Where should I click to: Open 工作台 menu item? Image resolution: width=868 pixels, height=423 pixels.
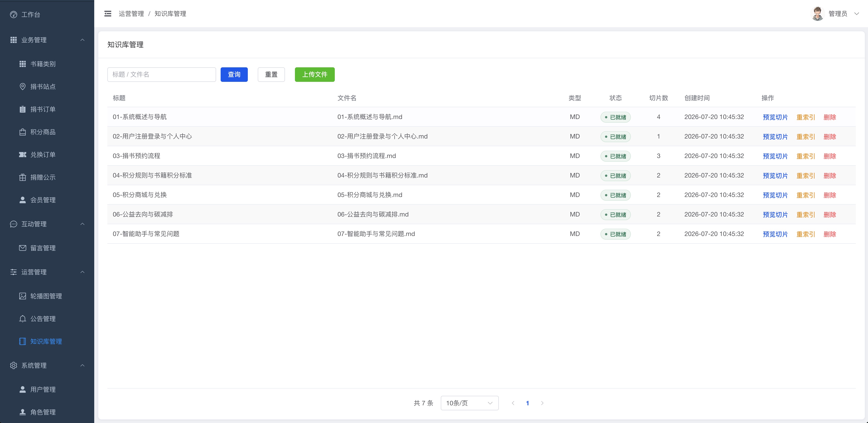tap(47, 15)
